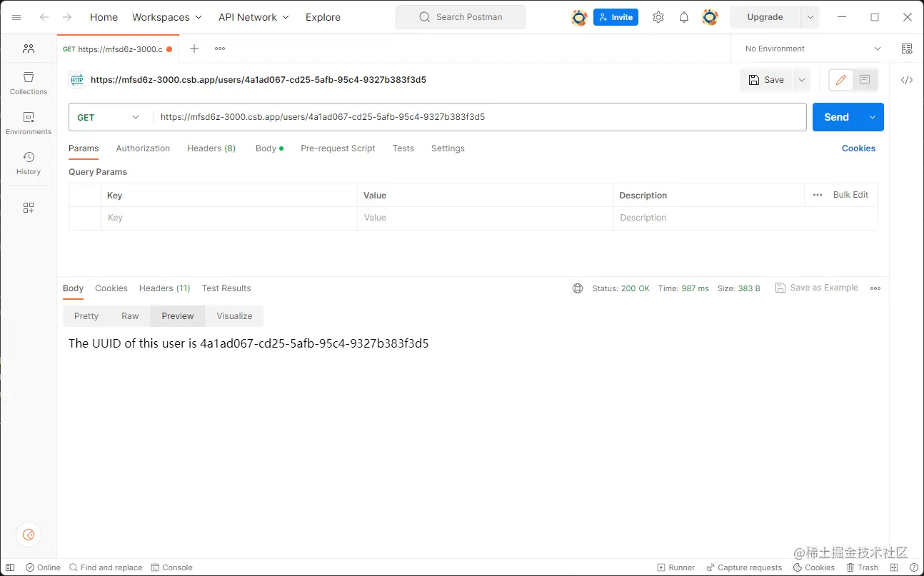Screen dimensions: 924x576
Task: Click the query param Key cell
Action: pyautogui.click(x=229, y=218)
